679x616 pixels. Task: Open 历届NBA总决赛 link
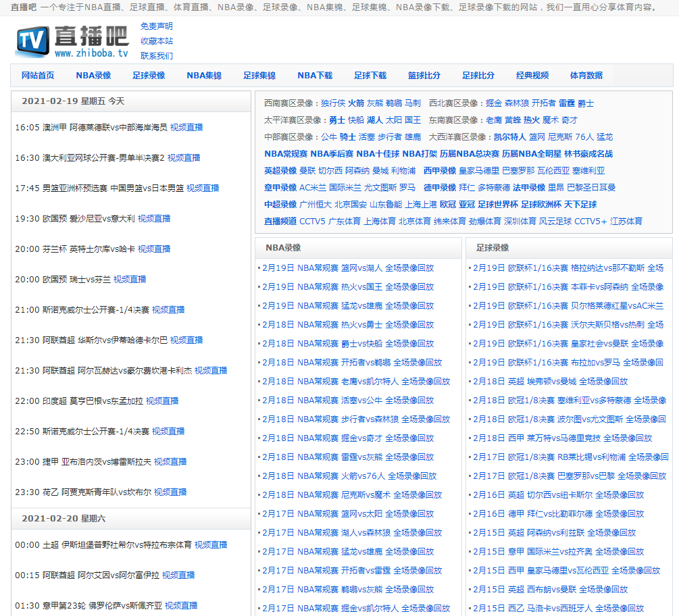point(470,154)
